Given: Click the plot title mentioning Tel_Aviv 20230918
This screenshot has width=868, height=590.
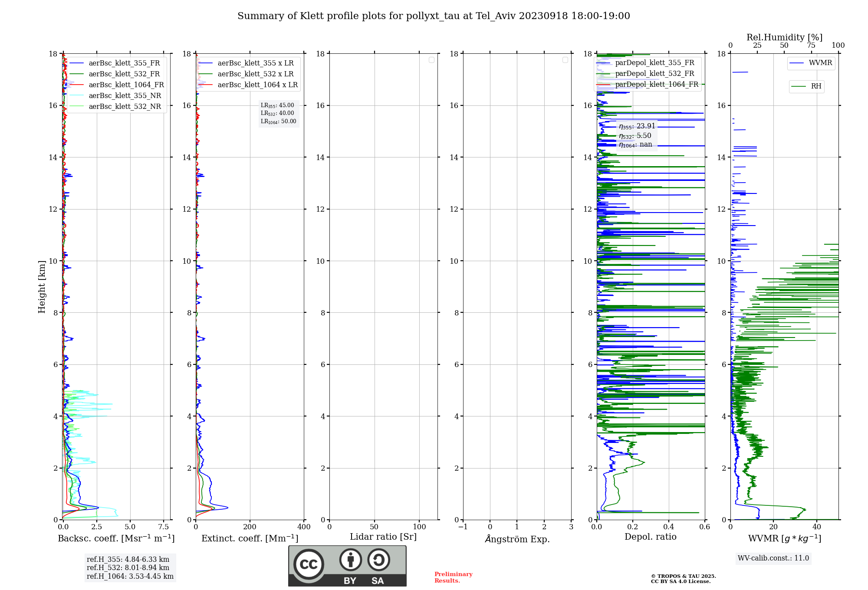Looking at the screenshot, I should pos(434,16).
